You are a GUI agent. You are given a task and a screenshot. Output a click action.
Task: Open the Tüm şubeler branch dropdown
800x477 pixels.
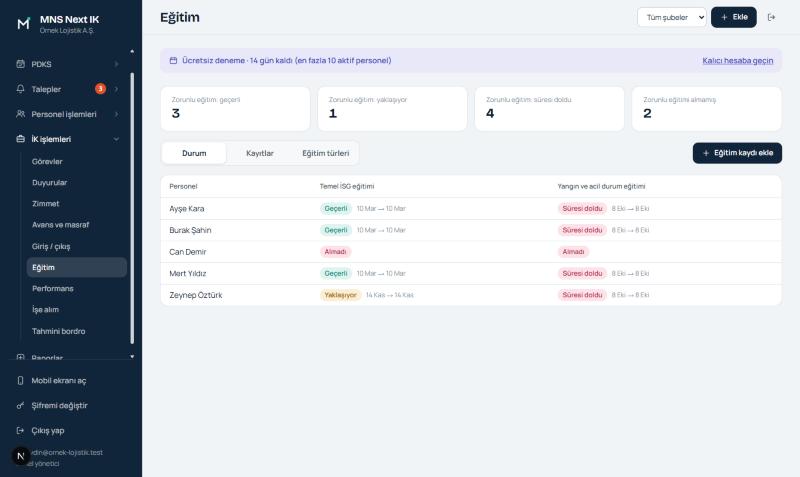(x=671, y=17)
